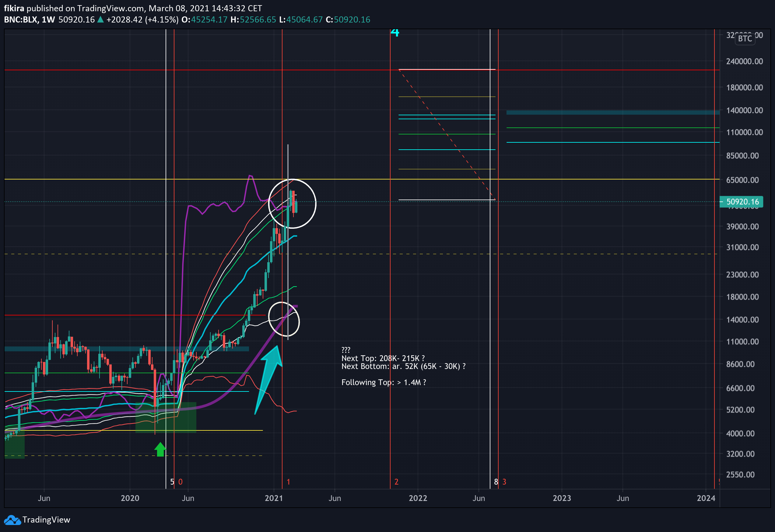Click the 5200.00 price axis label
This screenshot has width=775, height=532.
click(x=740, y=410)
